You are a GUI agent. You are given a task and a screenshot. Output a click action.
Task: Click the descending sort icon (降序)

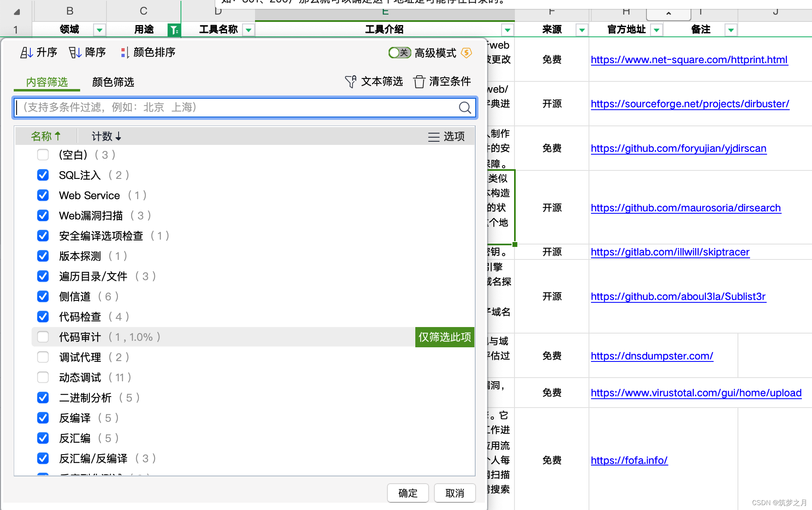coord(75,53)
